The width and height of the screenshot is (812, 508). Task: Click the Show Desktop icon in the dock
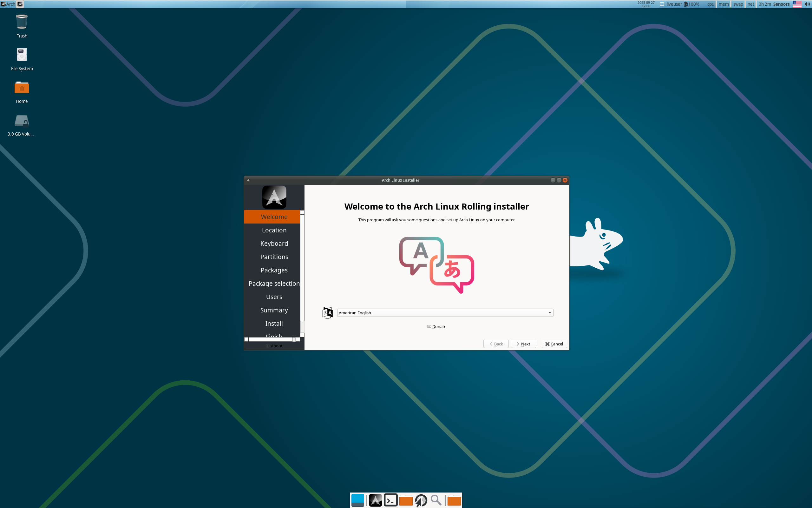(x=357, y=500)
